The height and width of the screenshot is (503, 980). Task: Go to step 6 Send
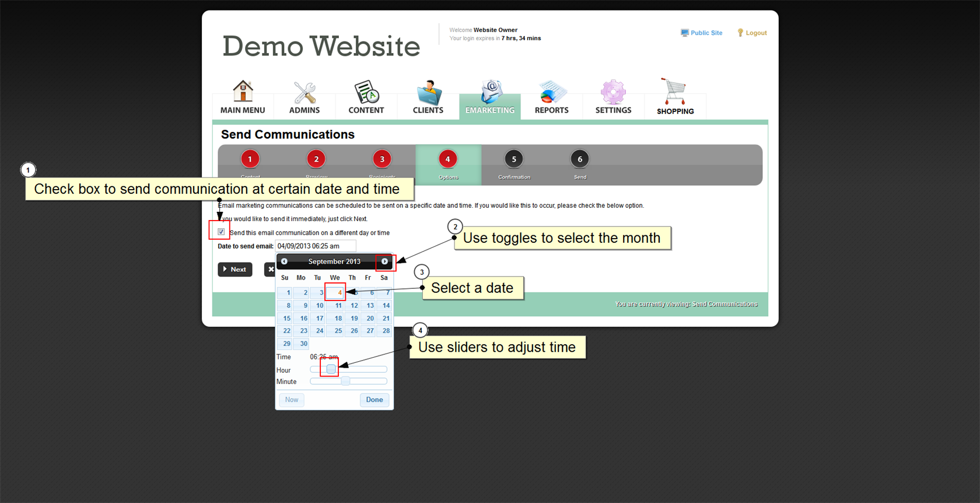pyautogui.click(x=580, y=159)
